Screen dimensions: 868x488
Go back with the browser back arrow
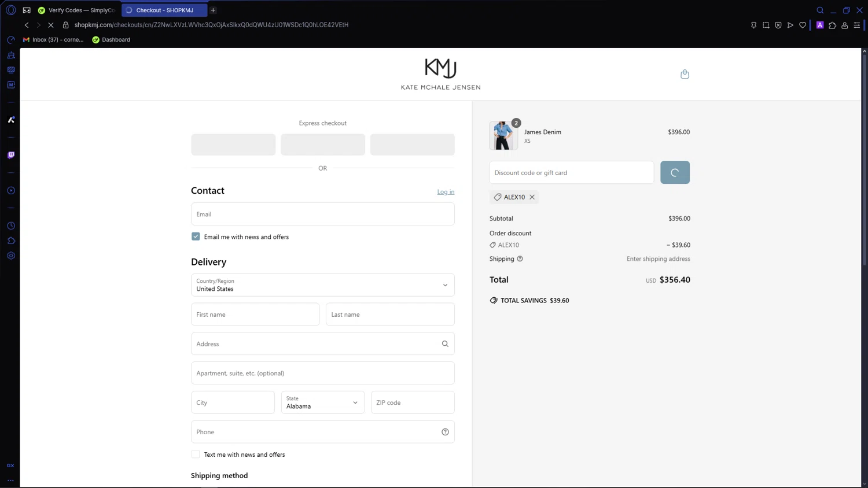coord(27,25)
